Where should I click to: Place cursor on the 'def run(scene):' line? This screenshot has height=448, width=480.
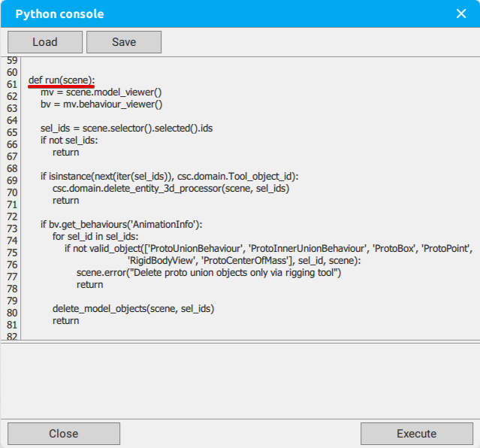(62, 80)
